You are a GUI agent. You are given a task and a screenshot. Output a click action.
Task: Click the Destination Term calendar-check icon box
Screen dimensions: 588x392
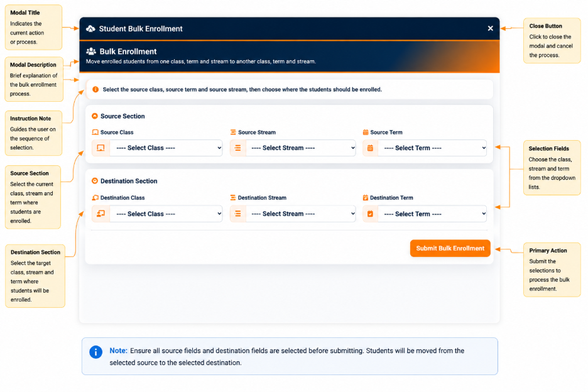370,214
